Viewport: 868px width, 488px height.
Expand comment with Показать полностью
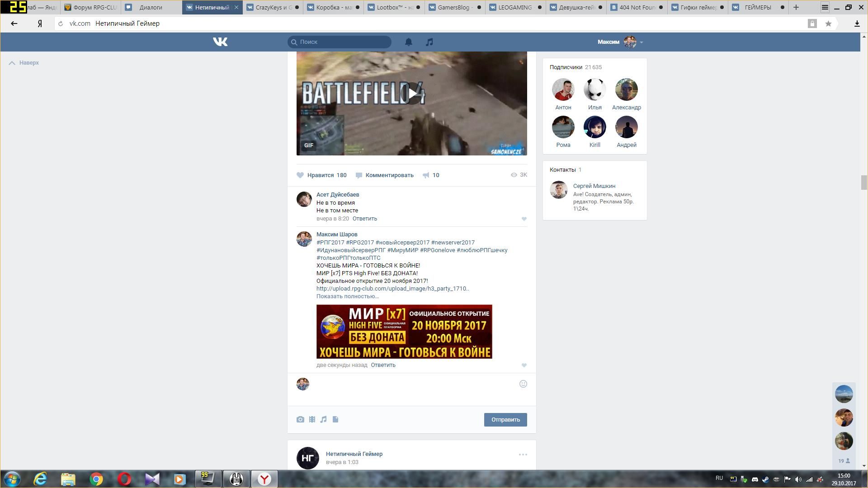click(x=347, y=296)
